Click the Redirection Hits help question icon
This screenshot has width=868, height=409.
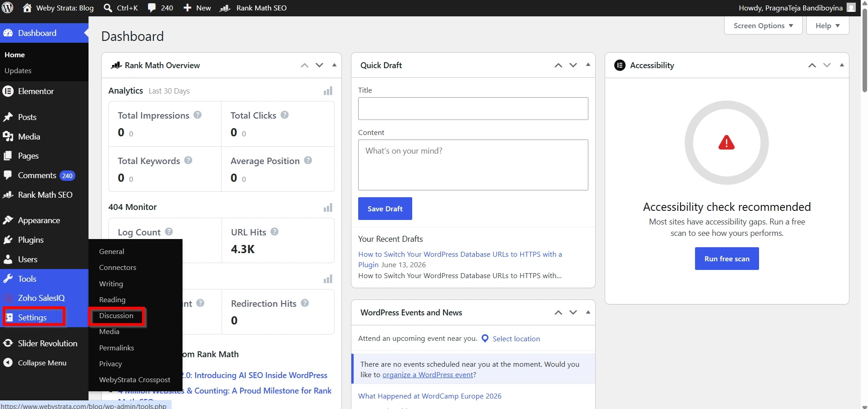tap(305, 303)
